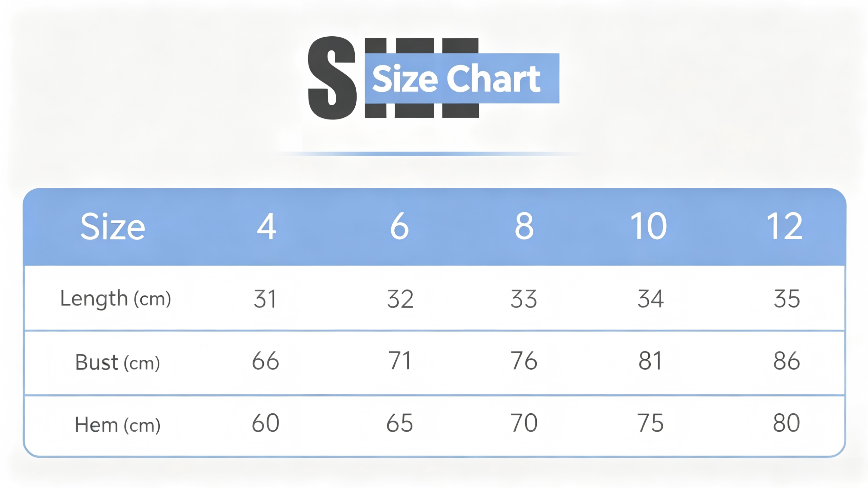
Task: Click length value 31 for size 4
Action: pyautogui.click(x=265, y=299)
